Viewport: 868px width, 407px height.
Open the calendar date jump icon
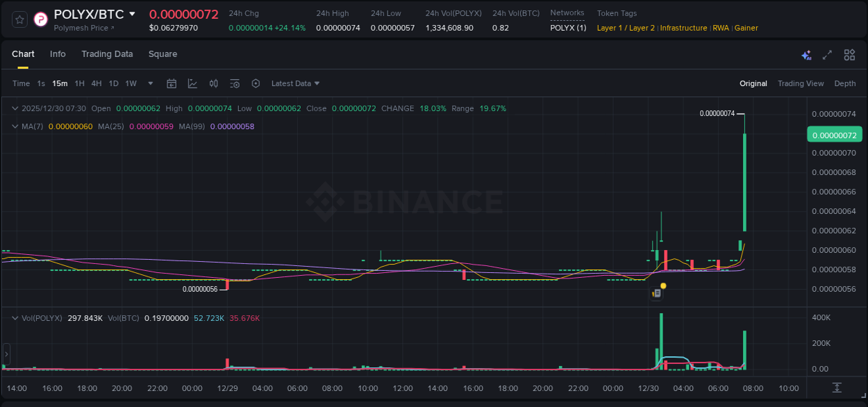click(172, 83)
